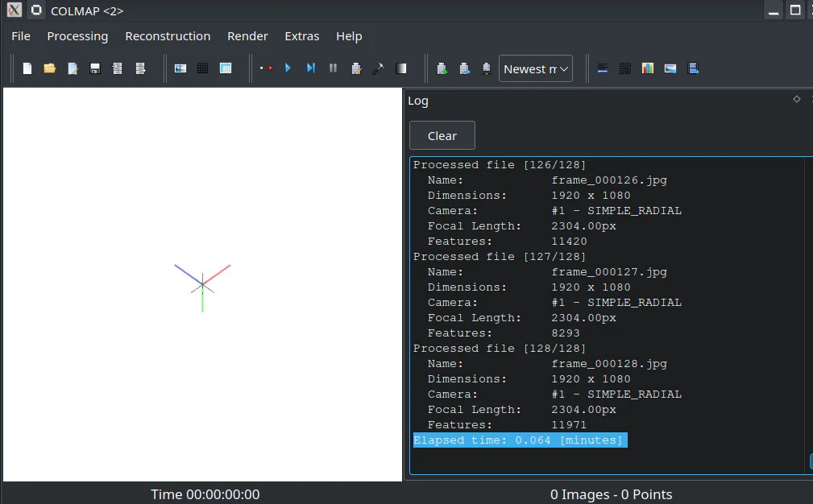Image resolution: width=813 pixels, height=504 pixels.
Task: Open Feature extraction from the toolbar
Action: [180, 68]
